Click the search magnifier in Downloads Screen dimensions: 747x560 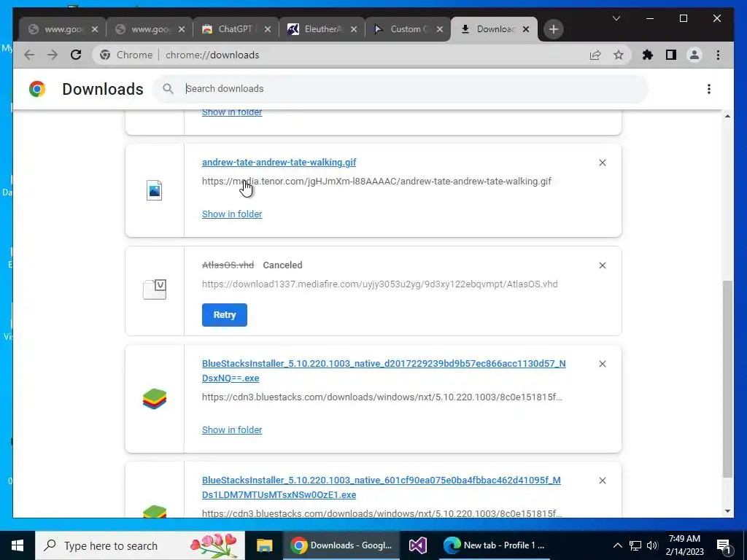[169, 88]
